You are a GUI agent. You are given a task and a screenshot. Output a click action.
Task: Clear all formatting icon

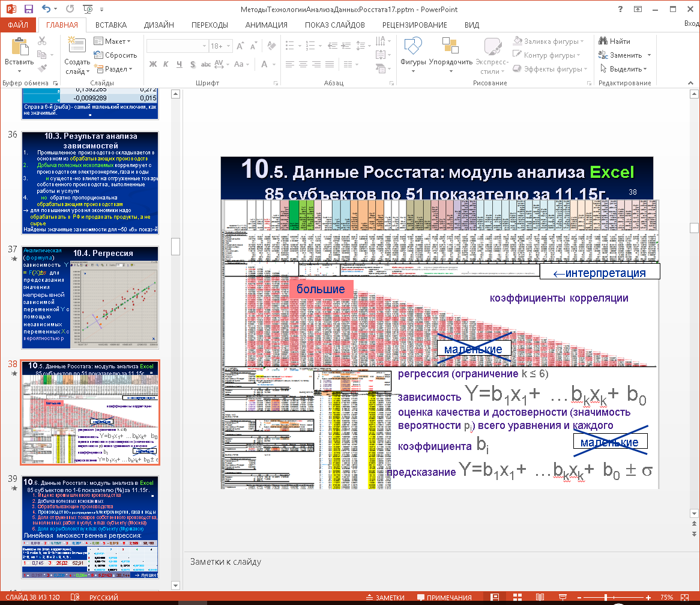271,46
